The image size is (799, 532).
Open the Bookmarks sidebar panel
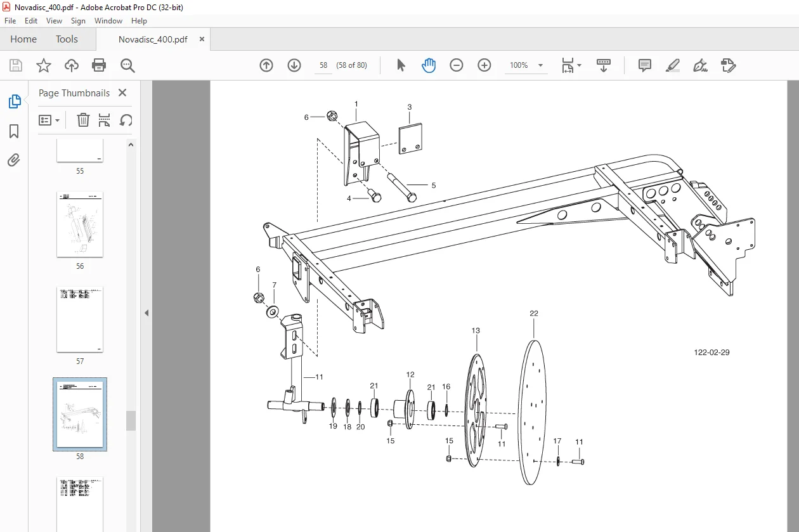(x=14, y=131)
